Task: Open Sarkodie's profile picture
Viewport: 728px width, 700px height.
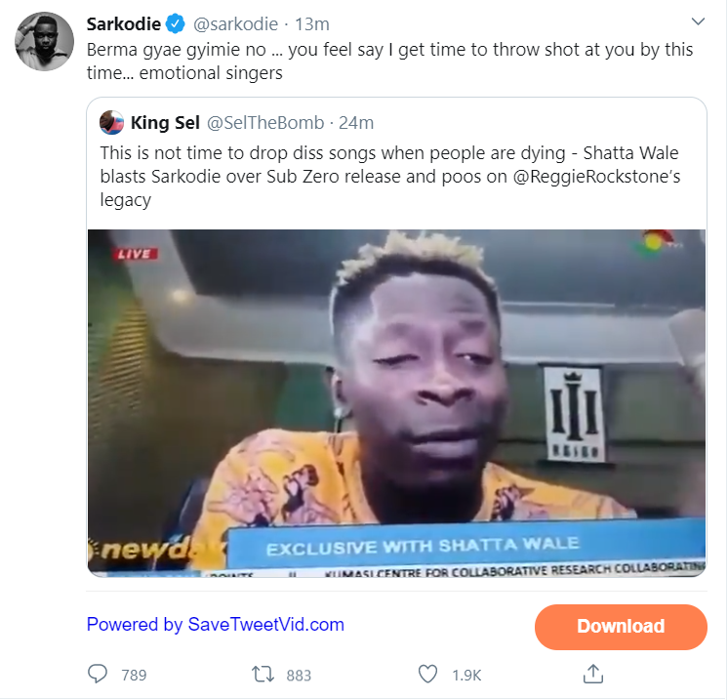Action: click(x=41, y=43)
